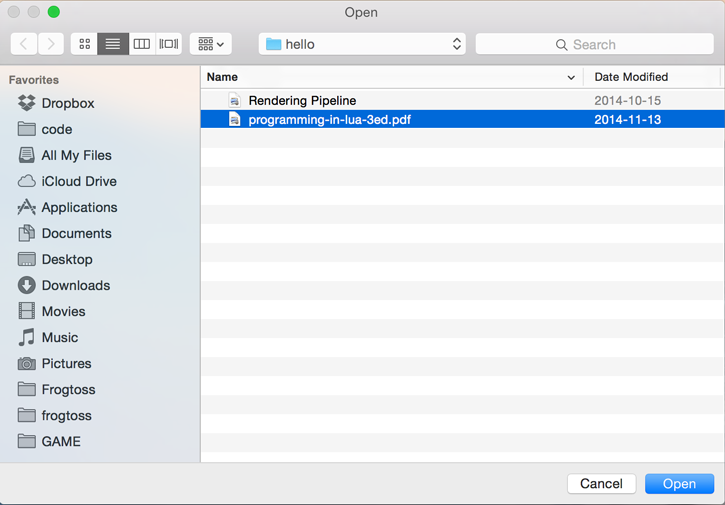Switch to column view mode
The width and height of the screenshot is (725, 505).
(x=141, y=44)
